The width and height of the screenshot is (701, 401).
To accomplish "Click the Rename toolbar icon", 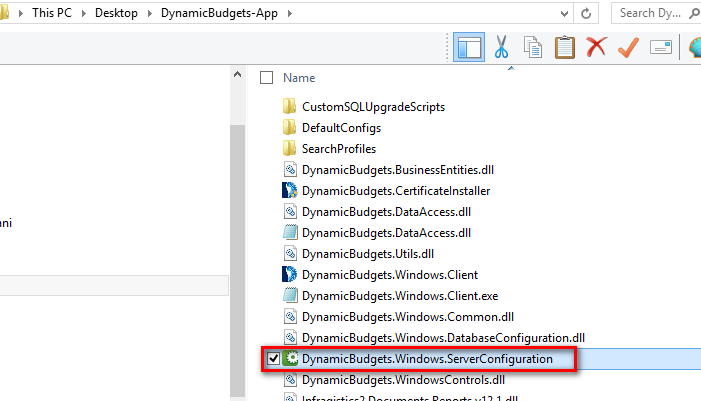I will [x=661, y=47].
